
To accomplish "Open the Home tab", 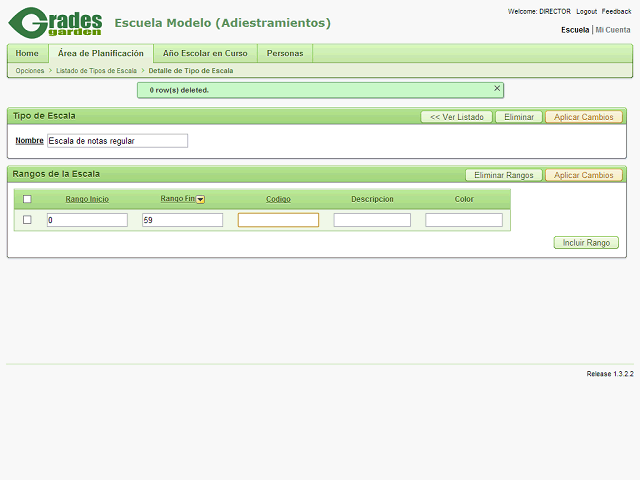I will pos(27,53).
